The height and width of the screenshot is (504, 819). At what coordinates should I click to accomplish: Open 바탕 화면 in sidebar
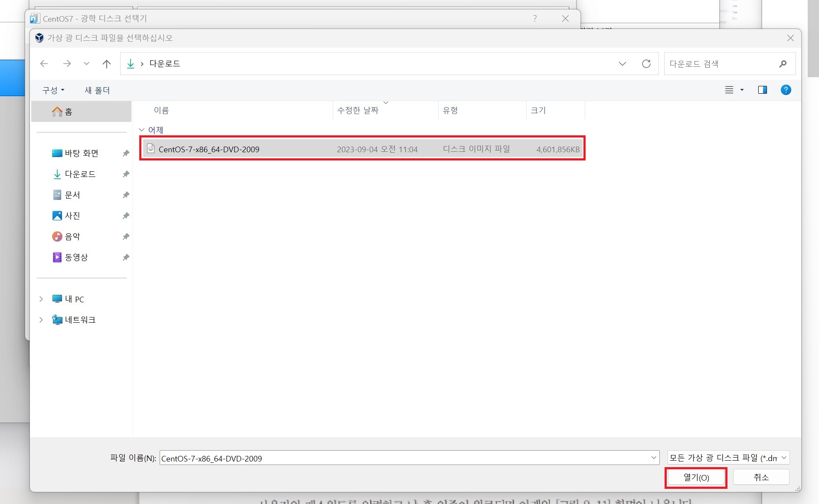(x=82, y=153)
